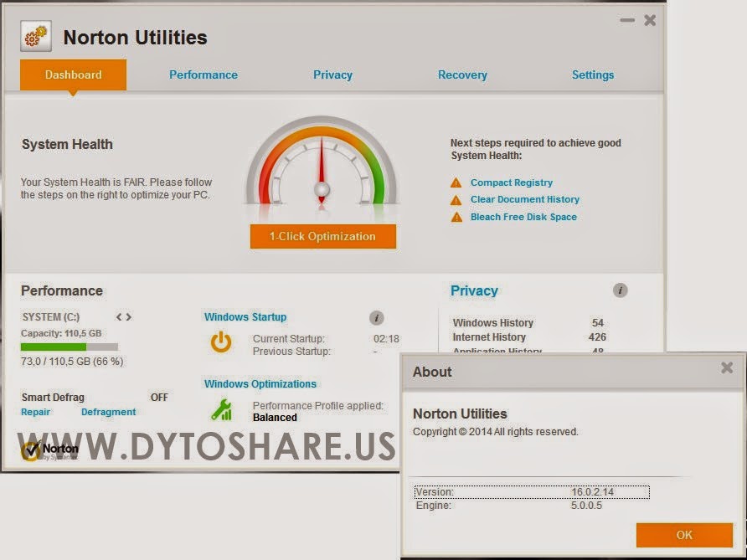Click the Repair link under Smart Defrag
The image size is (747, 560).
click(35, 412)
